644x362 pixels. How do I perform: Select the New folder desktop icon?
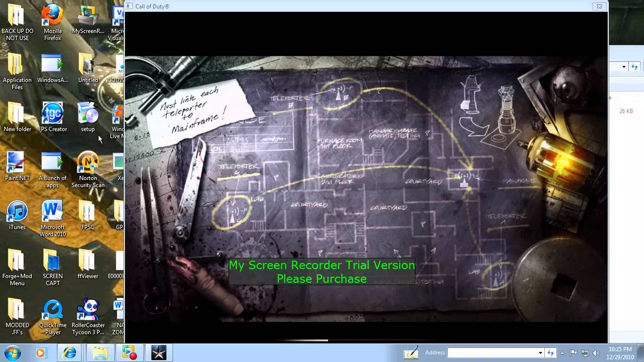[x=17, y=117]
